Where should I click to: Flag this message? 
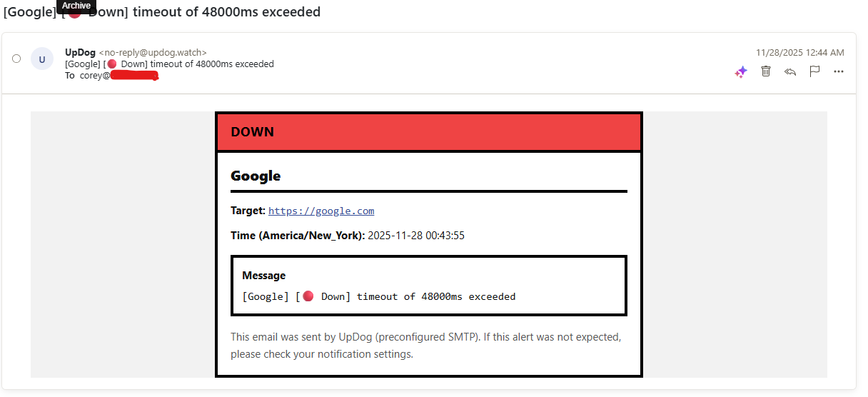click(x=814, y=71)
